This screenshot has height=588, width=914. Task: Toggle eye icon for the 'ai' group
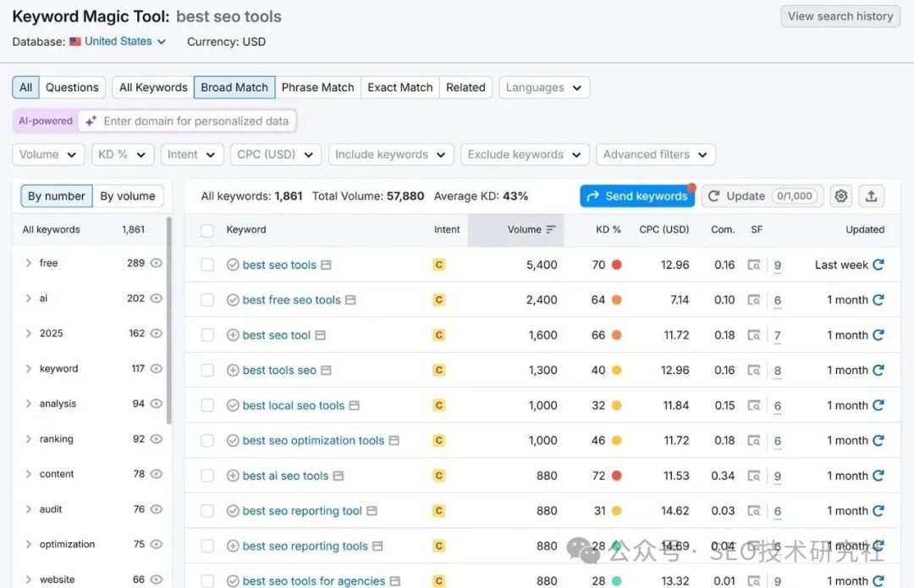157,299
